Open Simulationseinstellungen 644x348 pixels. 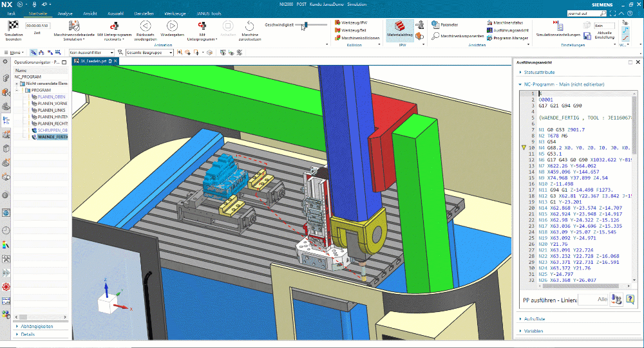(558, 30)
